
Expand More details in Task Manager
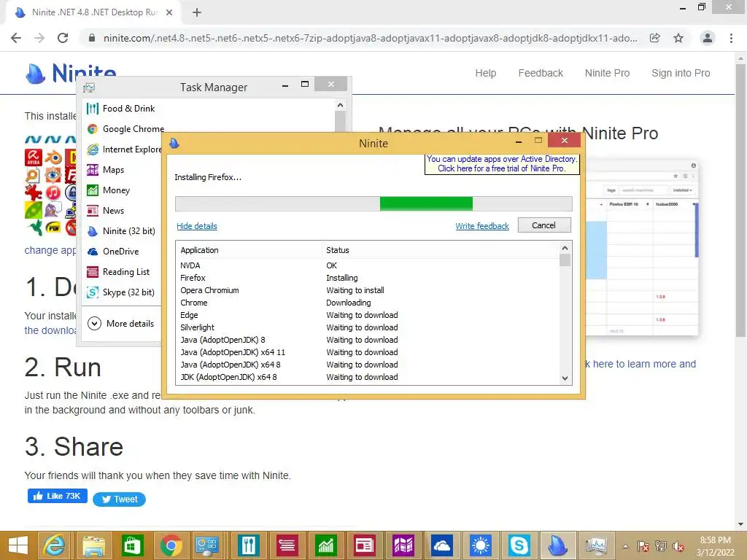coord(121,324)
